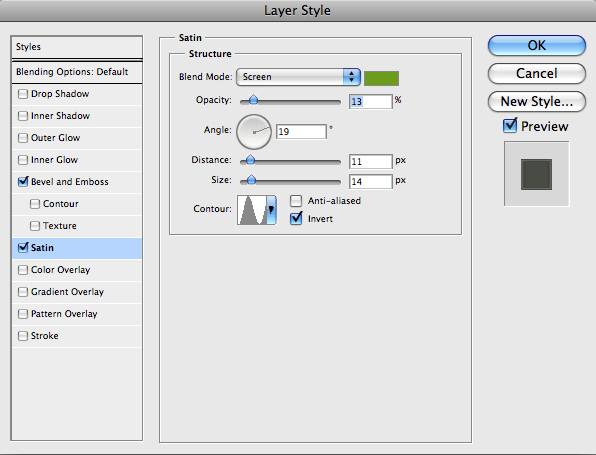Click the Distance px input field
The width and height of the screenshot is (596, 455).
[371, 162]
